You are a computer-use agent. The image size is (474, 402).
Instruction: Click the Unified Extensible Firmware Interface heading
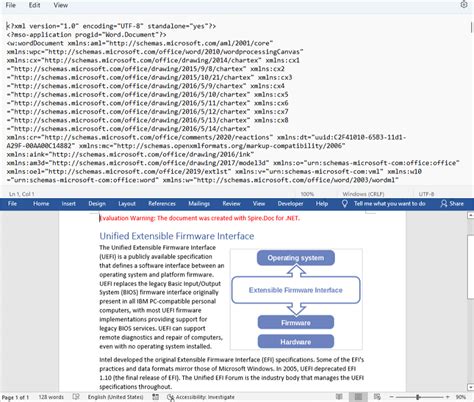177,236
